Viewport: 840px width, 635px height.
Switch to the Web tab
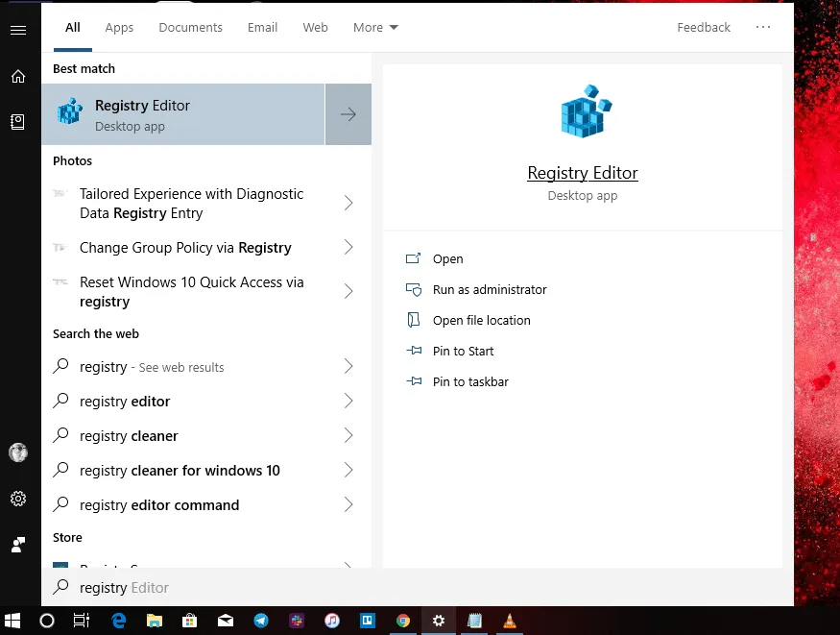(x=315, y=27)
